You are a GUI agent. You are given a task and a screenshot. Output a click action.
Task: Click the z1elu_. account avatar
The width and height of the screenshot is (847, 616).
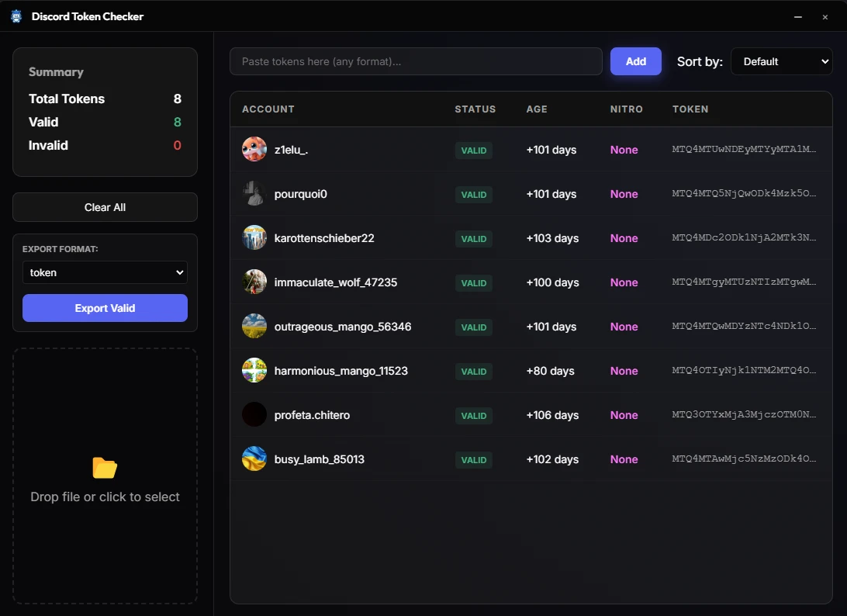pyautogui.click(x=254, y=149)
